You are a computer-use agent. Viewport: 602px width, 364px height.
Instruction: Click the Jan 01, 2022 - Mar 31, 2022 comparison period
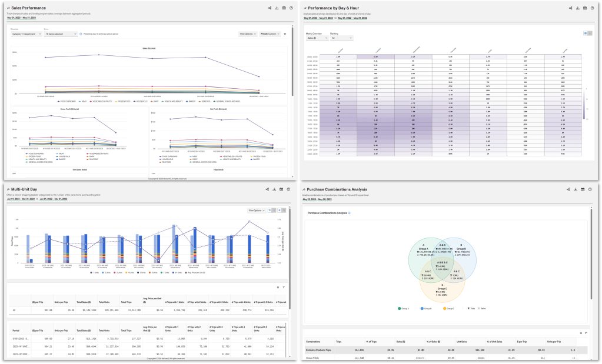pos(53,199)
